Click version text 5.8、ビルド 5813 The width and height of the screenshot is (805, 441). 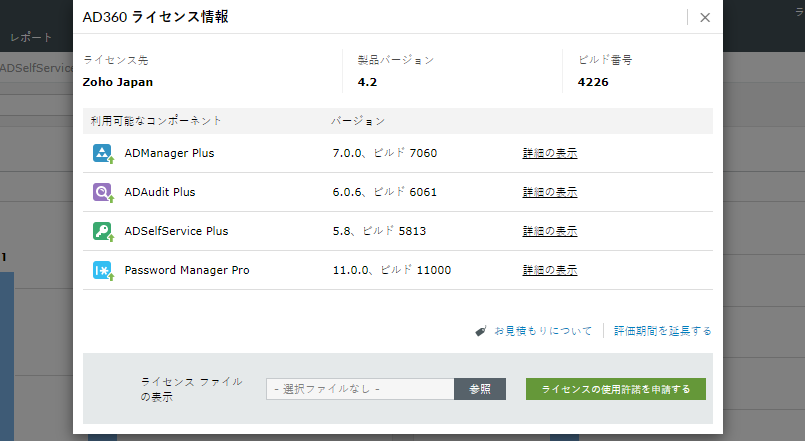coord(379,231)
